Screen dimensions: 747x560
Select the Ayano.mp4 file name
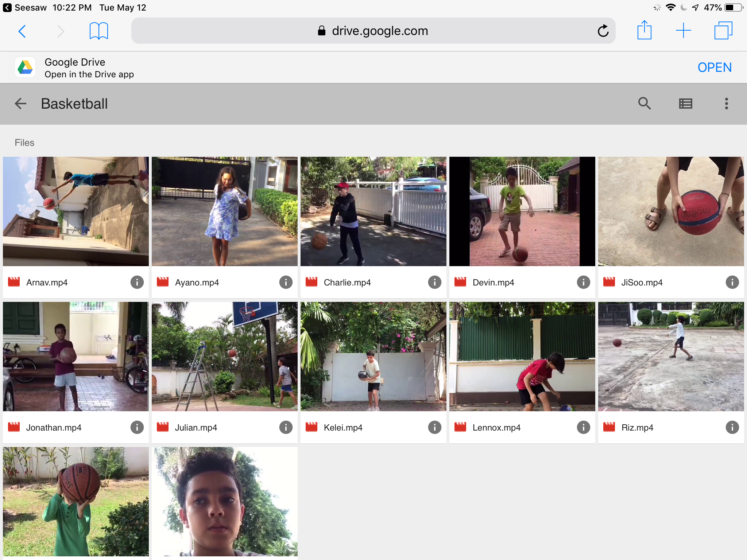[x=197, y=283]
